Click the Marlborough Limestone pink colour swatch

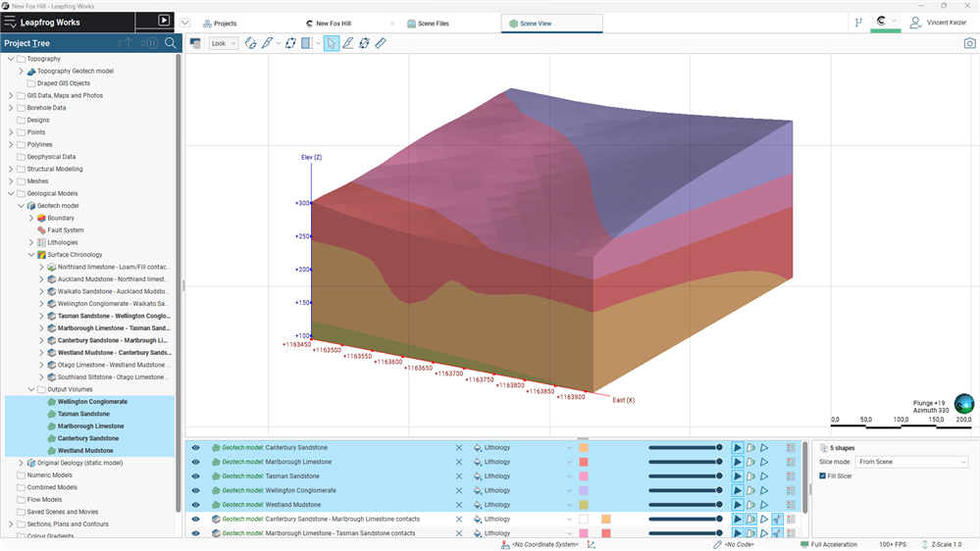584,462
